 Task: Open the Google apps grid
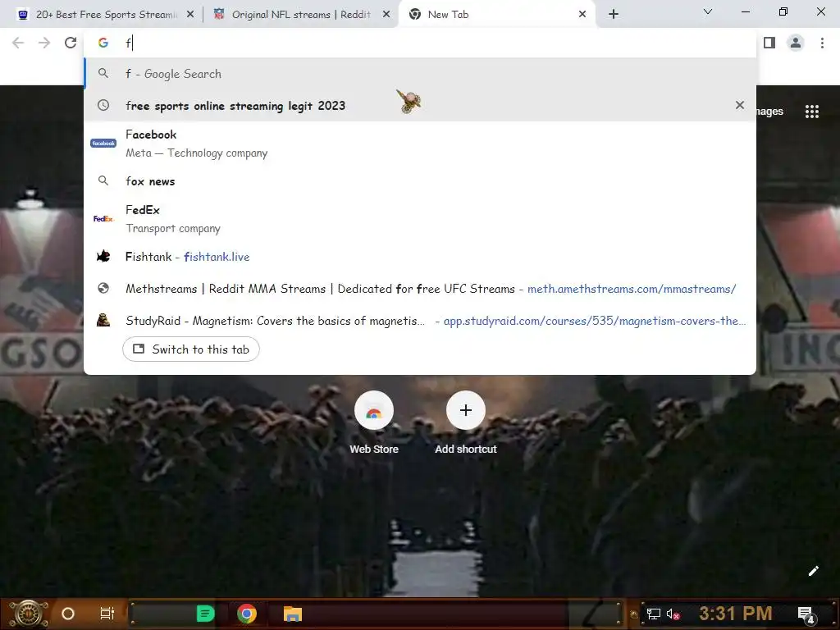(811, 112)
